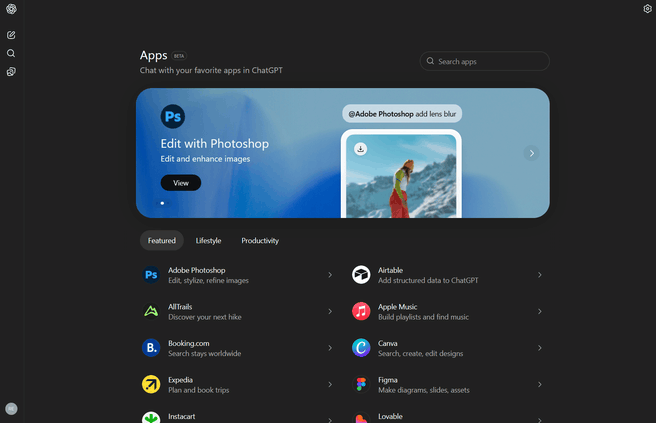Click the Adobe Photoshop list icon
Viewport: 656px width, 423px height.
click(151, 275)
